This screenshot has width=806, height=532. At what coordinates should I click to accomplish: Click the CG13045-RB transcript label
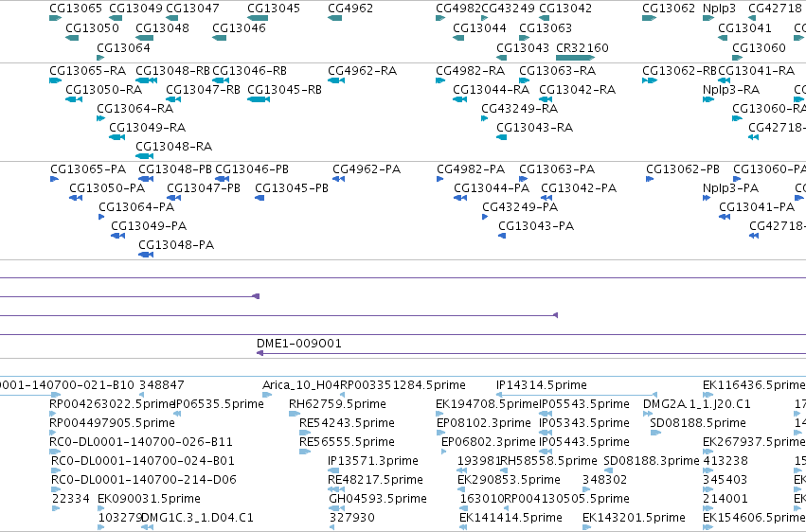(284, 89)
